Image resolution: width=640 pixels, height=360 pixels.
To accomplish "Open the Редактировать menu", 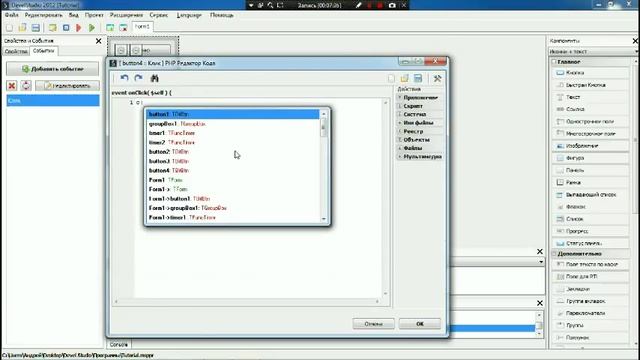I will tap(44, 15).
